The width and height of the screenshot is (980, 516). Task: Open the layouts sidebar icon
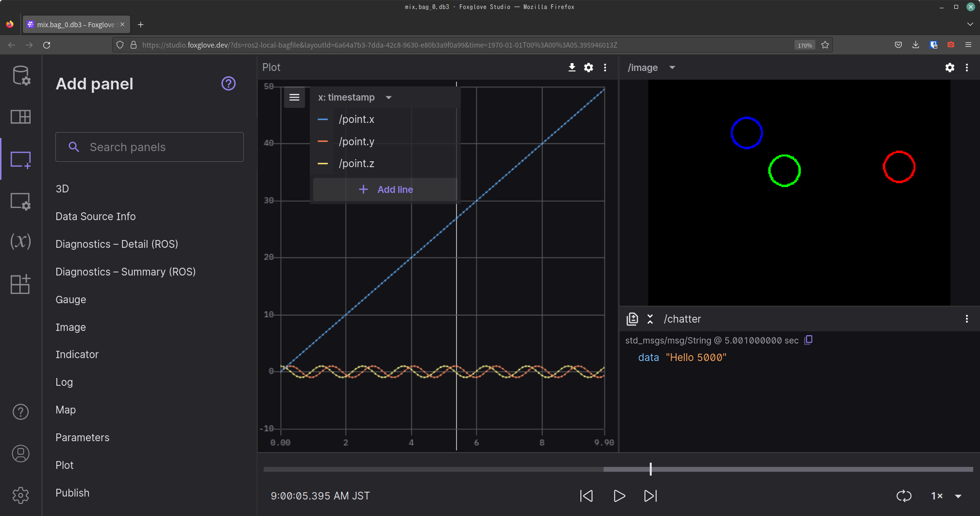tap(21, 117)
